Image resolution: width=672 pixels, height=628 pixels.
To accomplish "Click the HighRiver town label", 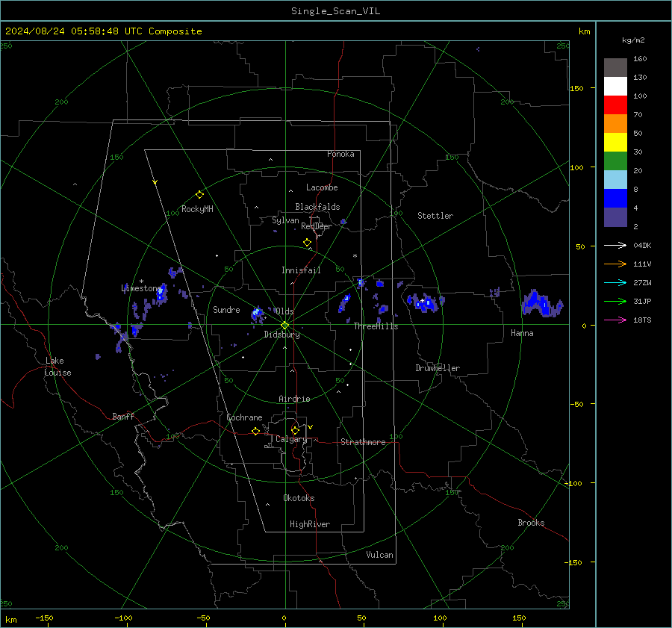I will [x=310, y=524].
